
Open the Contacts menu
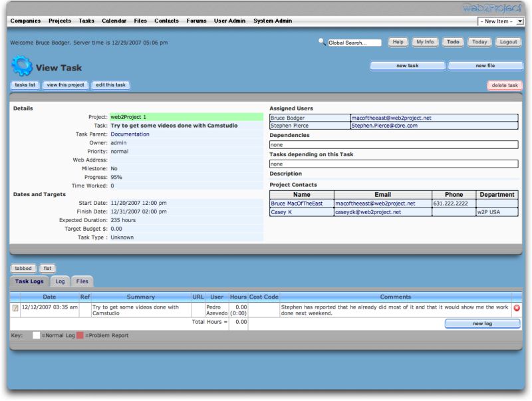[x=166, y=21]
